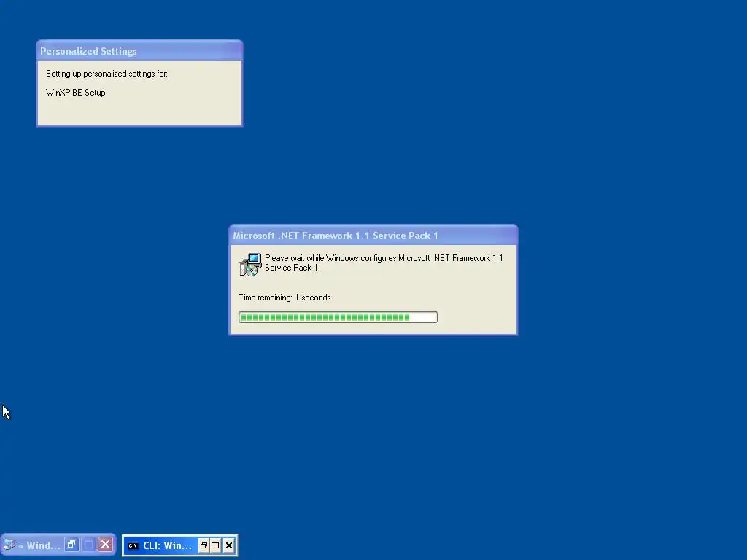Restore the 'CLI: Win...' console window
The height and width of the screenshot is (560, 747).
[204, 545]
